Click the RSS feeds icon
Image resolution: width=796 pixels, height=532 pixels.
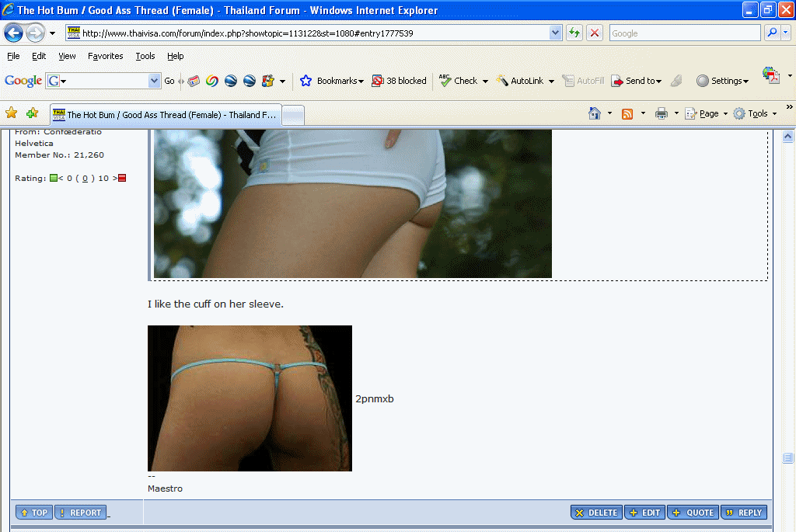pyautogui.click(x=627, y=113)
